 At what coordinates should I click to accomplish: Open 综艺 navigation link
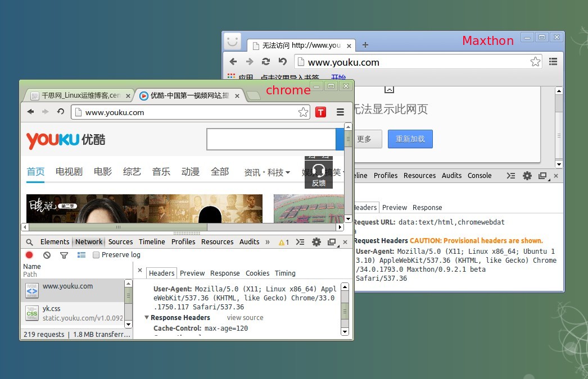(x=132, y=172)
